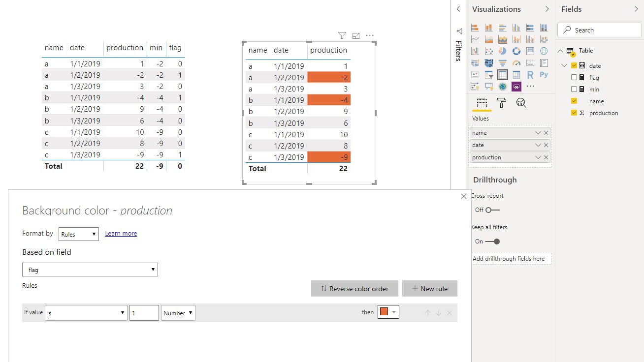Image resolution: width=644 pixels, height=362 pixels.
Task: Open the Learn more link
Action: click(121, 234)
